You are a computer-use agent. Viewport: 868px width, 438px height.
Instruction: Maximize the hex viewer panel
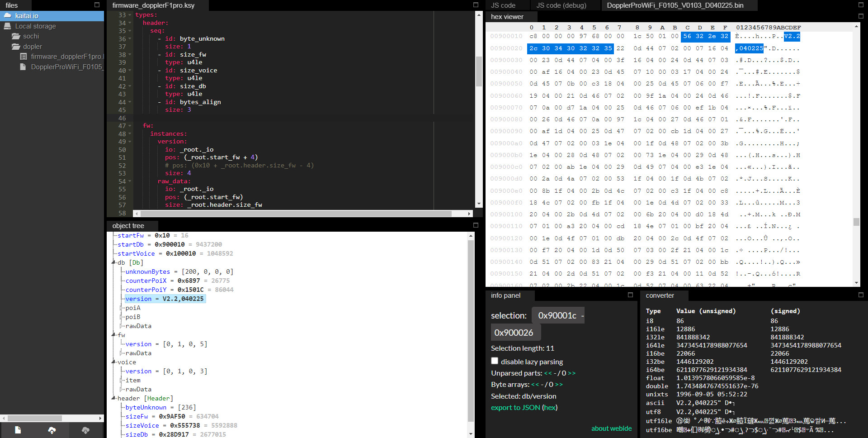tap(861, 16)
